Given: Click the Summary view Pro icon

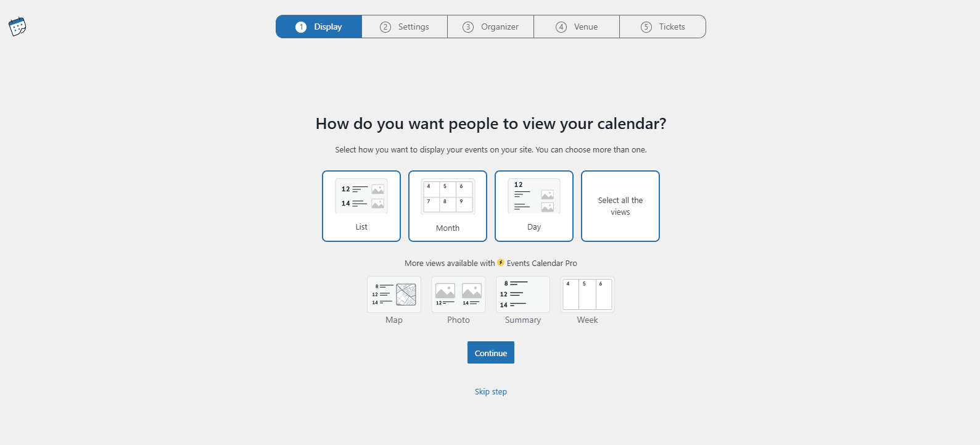Looking at the screenshot, I should click(523, 294).
